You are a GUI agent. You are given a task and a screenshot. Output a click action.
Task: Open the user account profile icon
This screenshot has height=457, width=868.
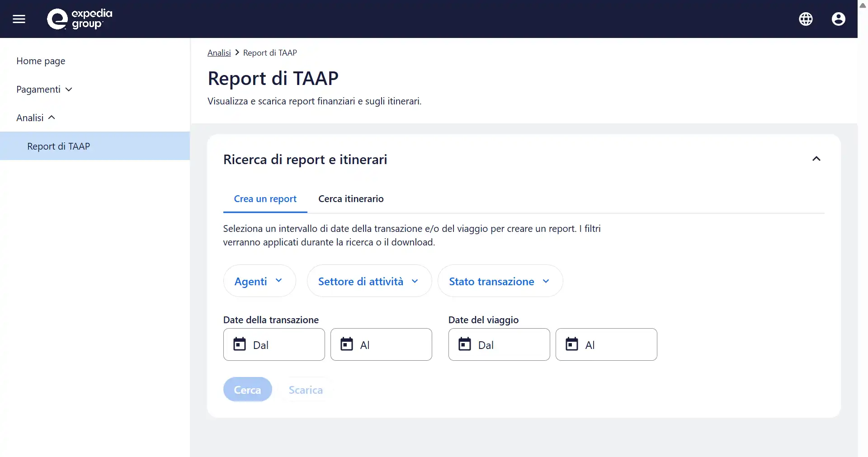(838, 19)
